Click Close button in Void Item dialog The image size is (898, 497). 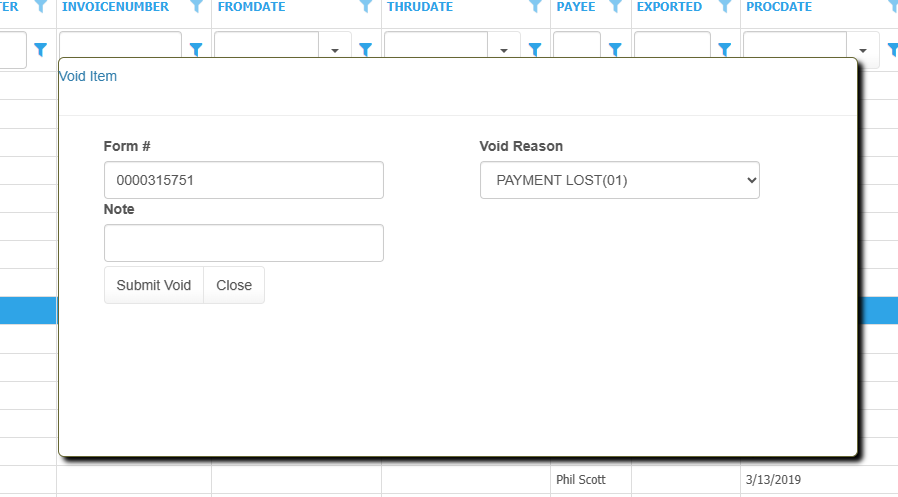[234, 285]
